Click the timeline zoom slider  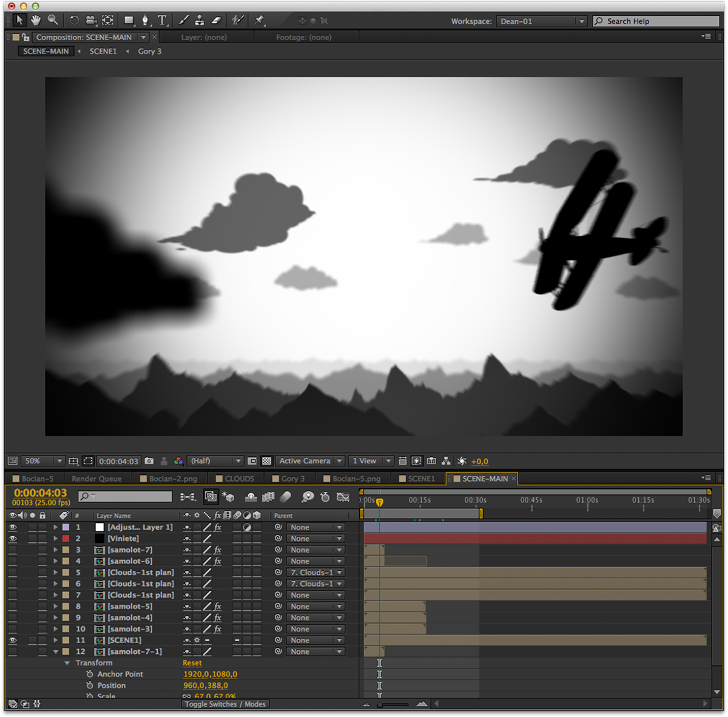click(x=394, y=704)
